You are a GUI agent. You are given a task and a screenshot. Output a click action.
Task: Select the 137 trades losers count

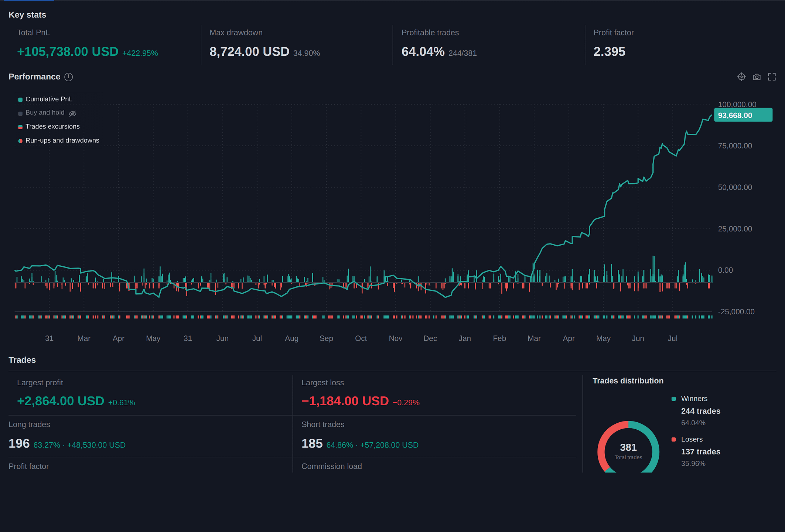(x=701, y=452)
